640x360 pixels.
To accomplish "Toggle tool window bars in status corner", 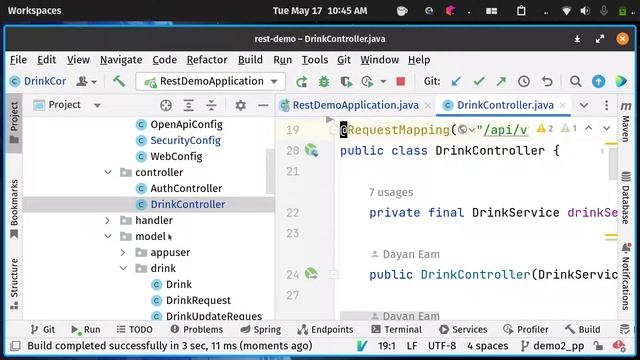I will coord(16,346).
